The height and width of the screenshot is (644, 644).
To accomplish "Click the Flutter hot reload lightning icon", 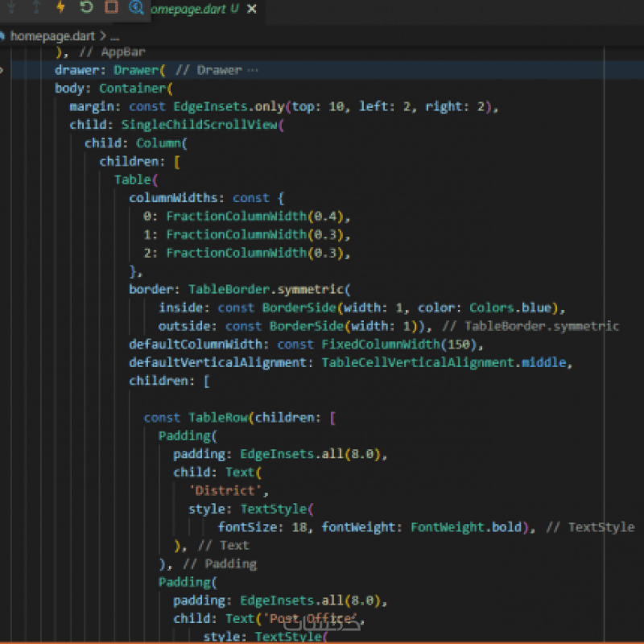I will coord(61,8).
